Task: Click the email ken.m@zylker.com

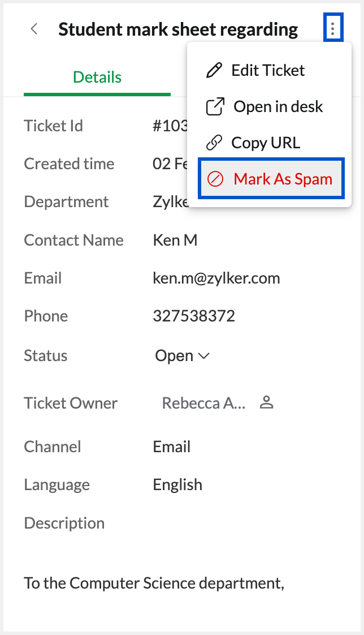Action: [x=216, y=278]
